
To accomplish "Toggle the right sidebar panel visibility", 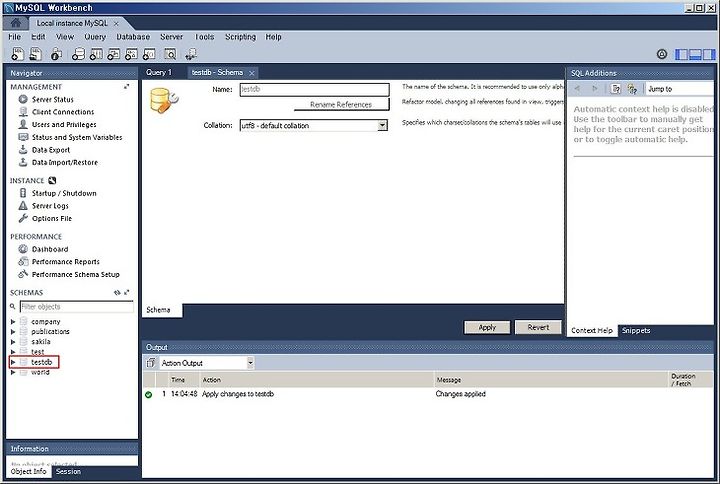I will (709, 55).
